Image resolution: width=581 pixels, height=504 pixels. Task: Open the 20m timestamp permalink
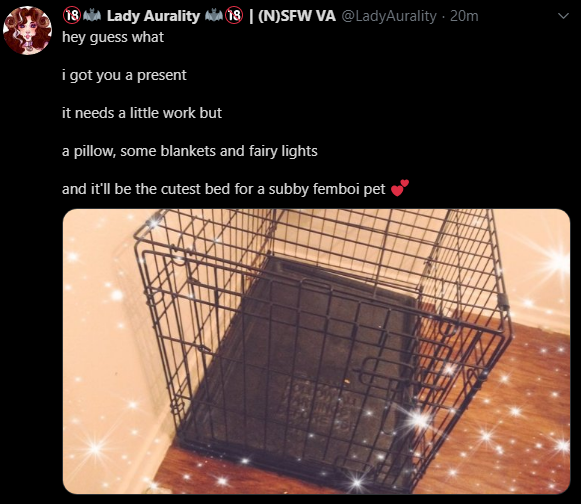click(x=464, y=16)
